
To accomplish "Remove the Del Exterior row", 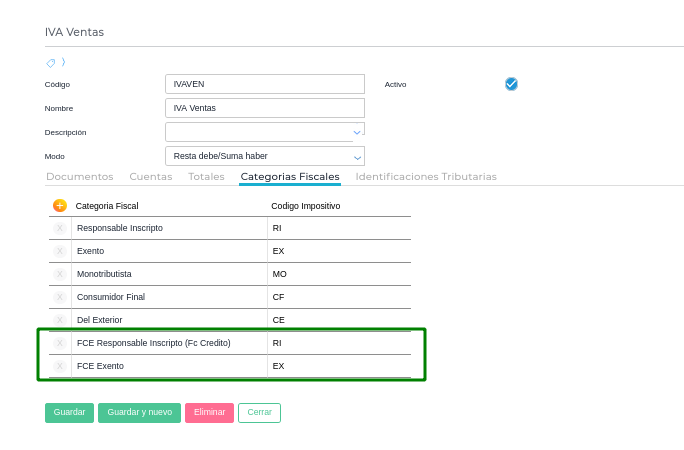I will [x=60, y=320].
